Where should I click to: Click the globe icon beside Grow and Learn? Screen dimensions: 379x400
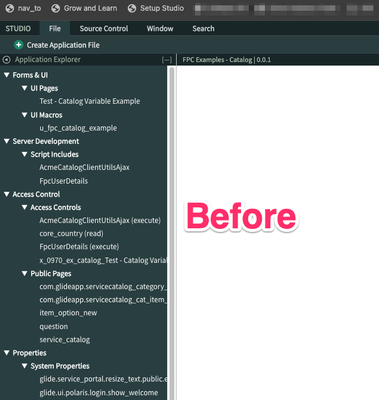56,8
